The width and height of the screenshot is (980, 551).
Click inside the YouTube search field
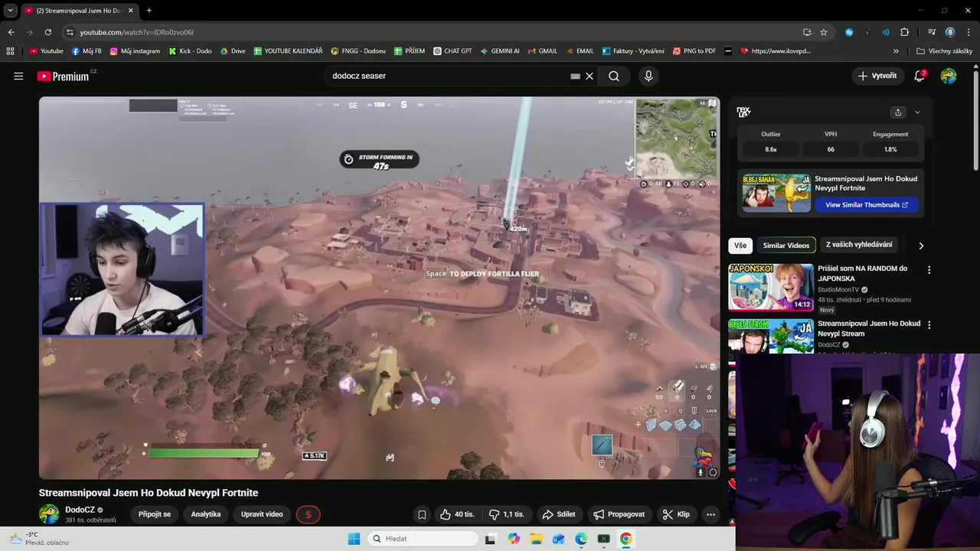pos(448,76)
